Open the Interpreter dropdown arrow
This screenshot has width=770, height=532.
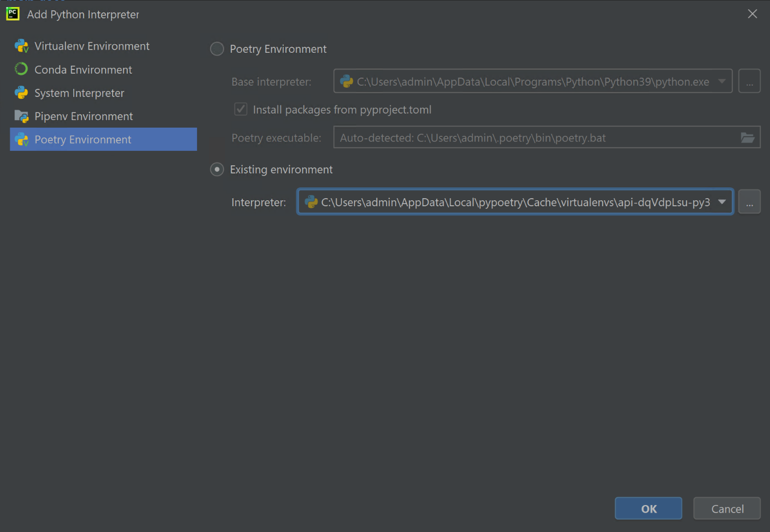pos(722,202)
